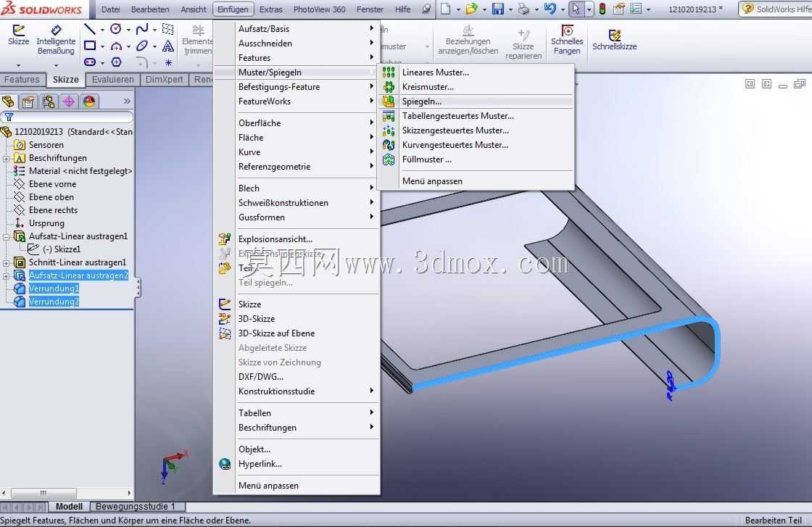This screenshot has height=527, width=812.
Task: Switch to the Features tab
Action: point(22,80)
